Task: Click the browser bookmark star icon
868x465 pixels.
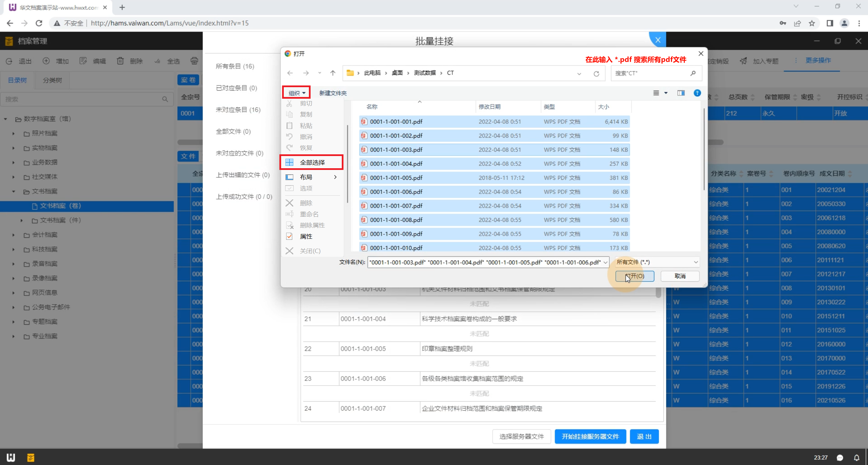Action: coord(812,23)
